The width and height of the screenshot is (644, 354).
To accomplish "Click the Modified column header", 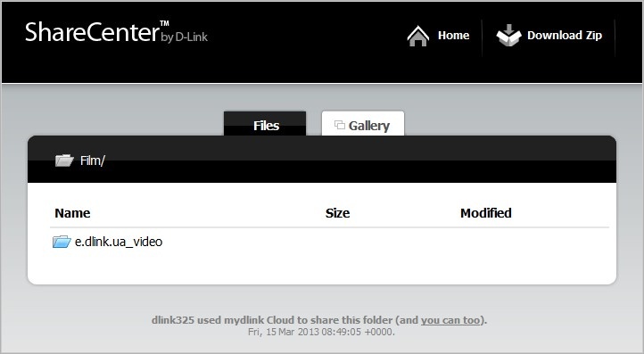I will [486, 213].
